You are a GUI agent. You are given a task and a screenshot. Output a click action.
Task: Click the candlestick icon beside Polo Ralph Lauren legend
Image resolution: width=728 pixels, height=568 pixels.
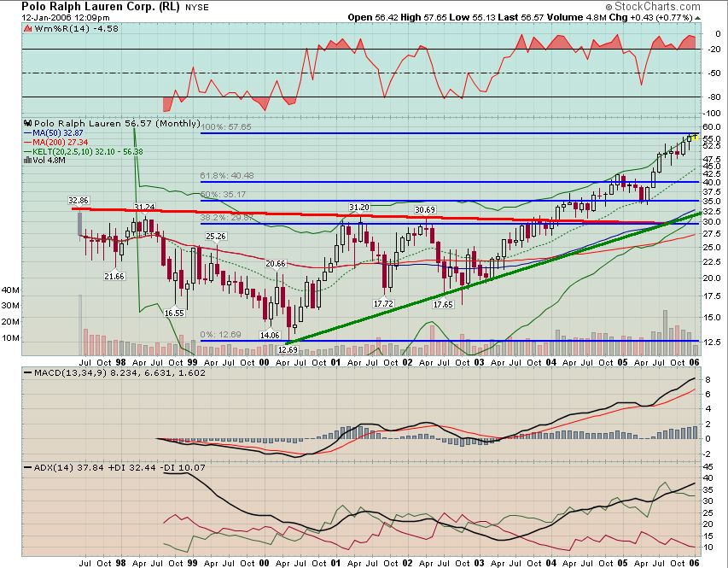tap(27, 123)
